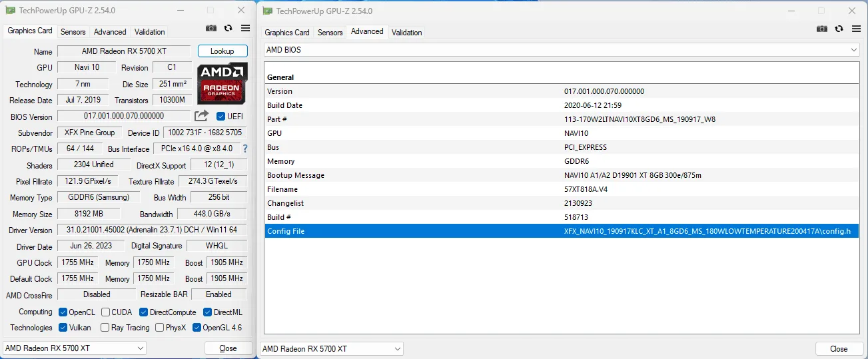868x359 pixels.
Task: Click the refresh icon in right GPU-Z window
Action: pos(839,29)
